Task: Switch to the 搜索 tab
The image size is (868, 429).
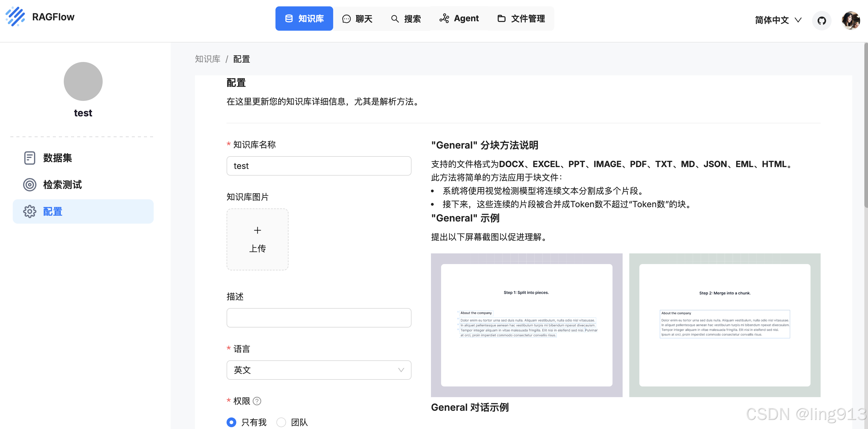Action: click(x=406, y=19)
